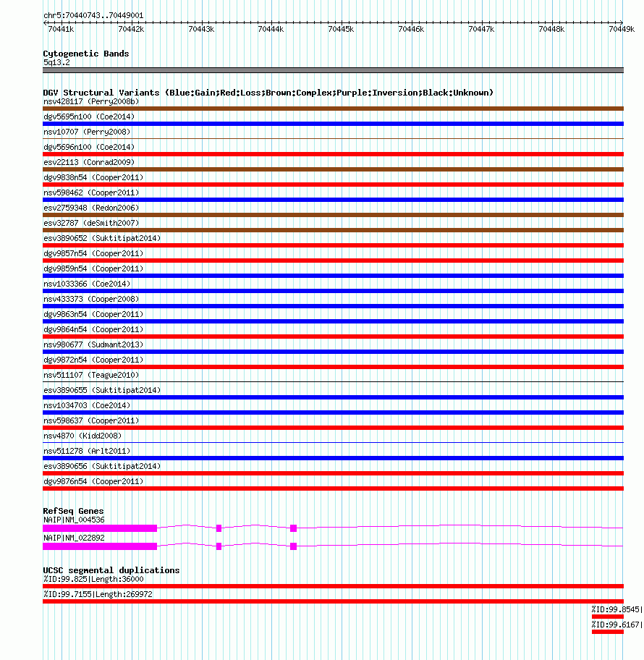Select the 70447k position on ruler
Viewport: 644px width, 660px height.
tap(481, 29)
